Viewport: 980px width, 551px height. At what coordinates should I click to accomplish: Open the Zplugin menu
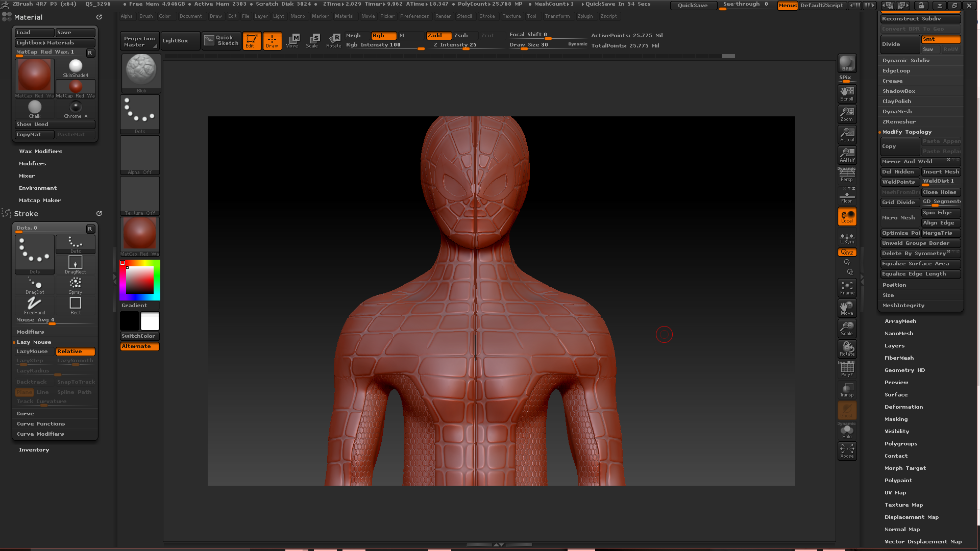[x=585, y=16]
